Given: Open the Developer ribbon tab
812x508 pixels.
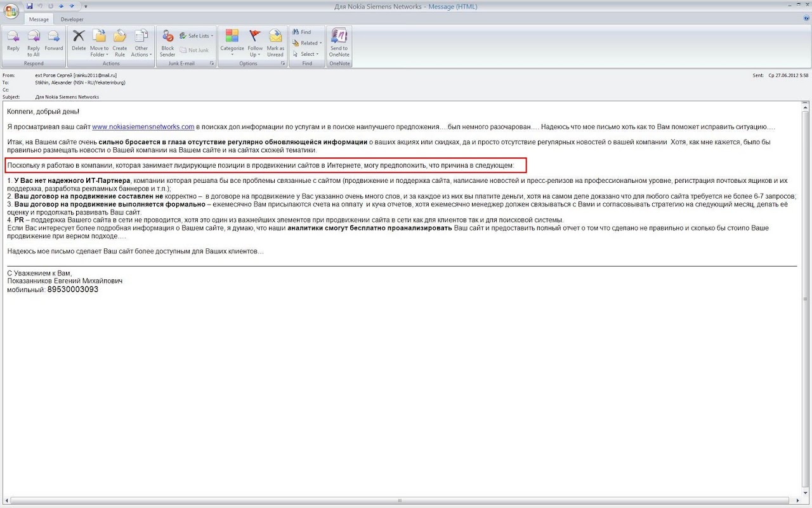Looking at the screenshot, I should 72,19.
